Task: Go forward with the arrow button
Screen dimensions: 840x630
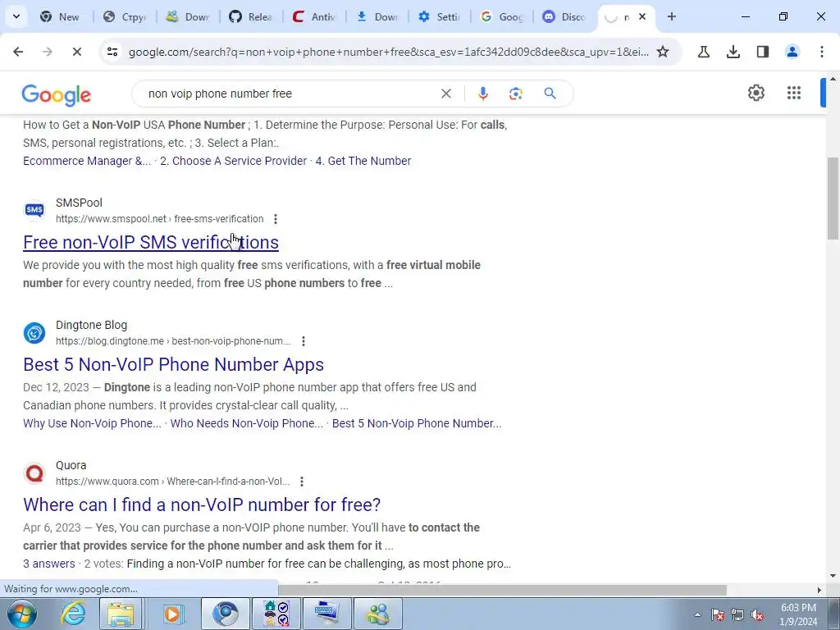Action: click(x=48, y=52)
